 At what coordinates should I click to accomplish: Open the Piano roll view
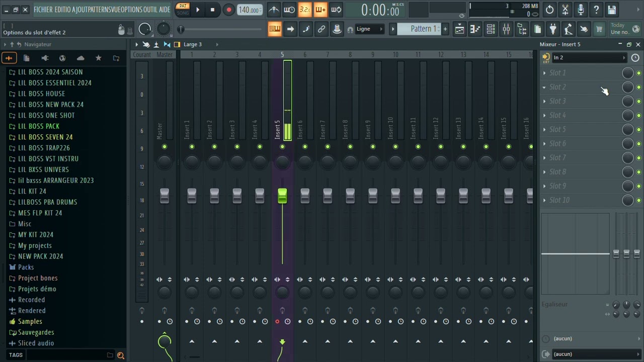pyautogui.click(x=475, y=30)
